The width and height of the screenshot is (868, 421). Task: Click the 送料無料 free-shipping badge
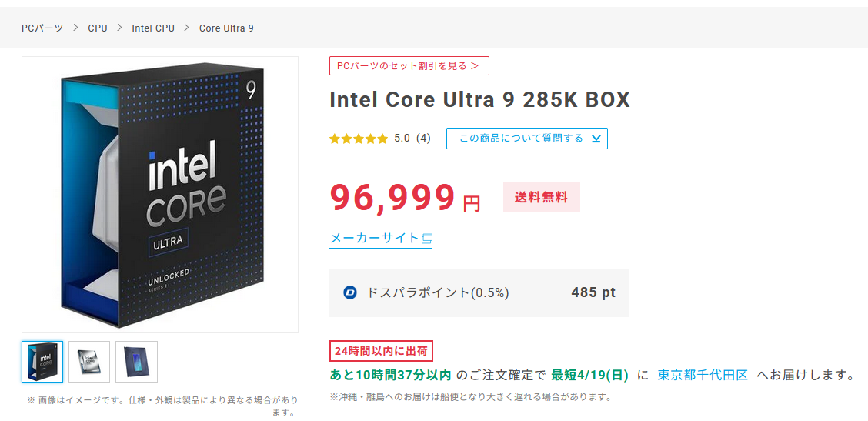541,197
